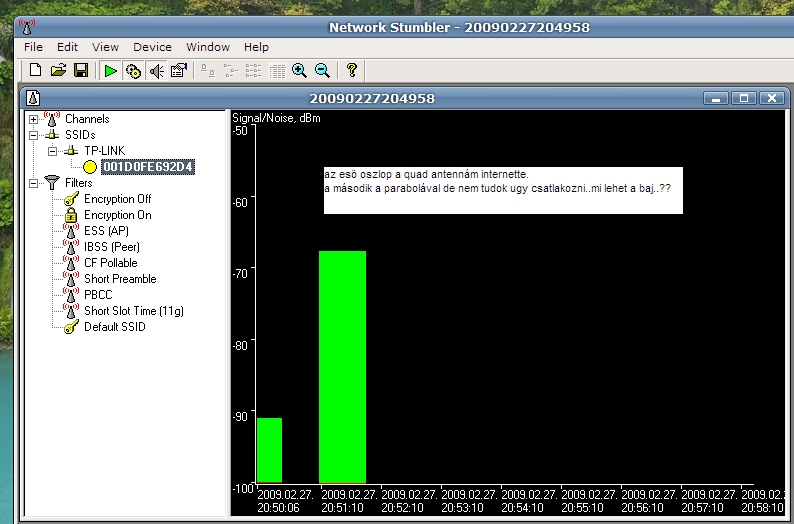Switch to the large icons view button

(208, 71)
